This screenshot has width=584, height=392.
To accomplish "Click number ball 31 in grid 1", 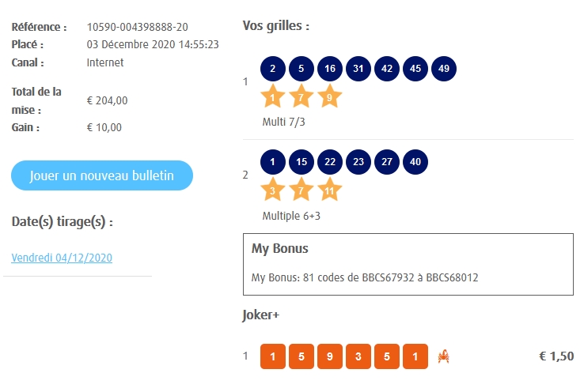I will coord(358,69).
